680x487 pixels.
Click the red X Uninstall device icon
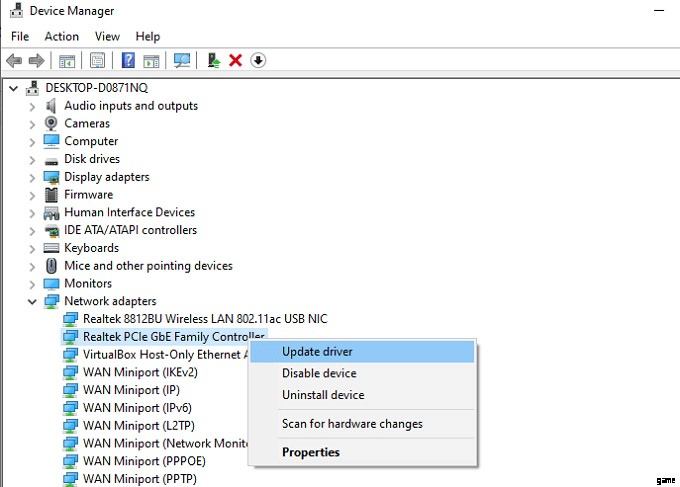pyautogui.click(x=236, y=61)
